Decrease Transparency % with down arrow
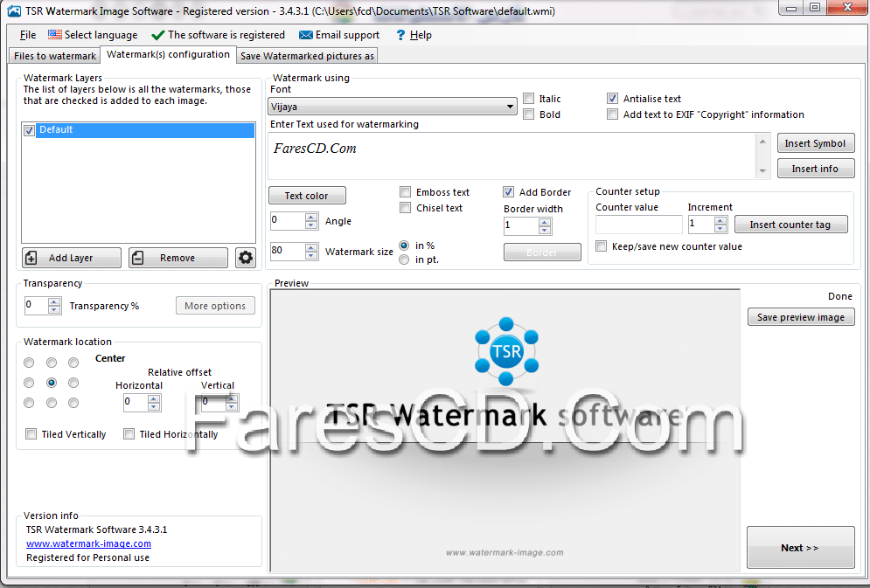The image size is (870, 588). [54, 310]
